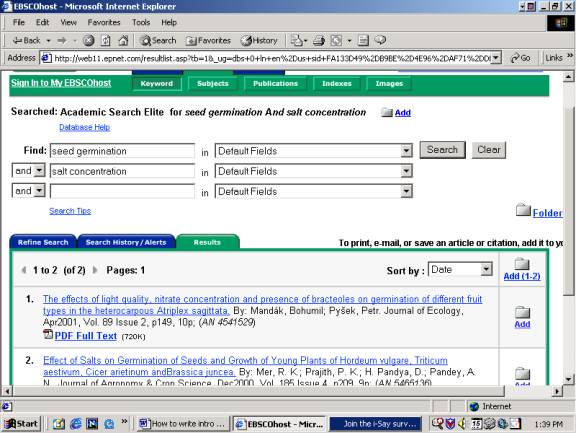Select the Images tab
This screenshot has height=433, width=576.
(x=389, y=84)
